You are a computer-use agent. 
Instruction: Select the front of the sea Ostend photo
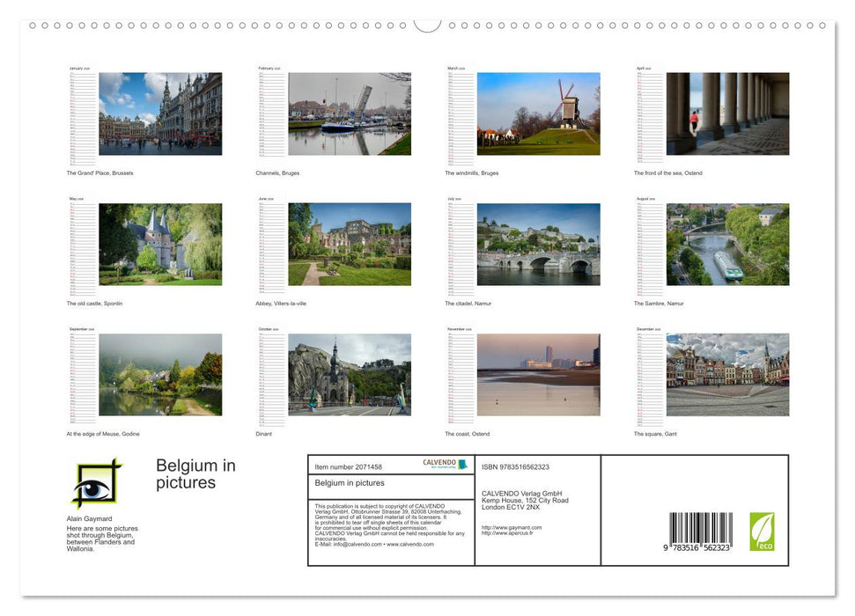point(727,113)
